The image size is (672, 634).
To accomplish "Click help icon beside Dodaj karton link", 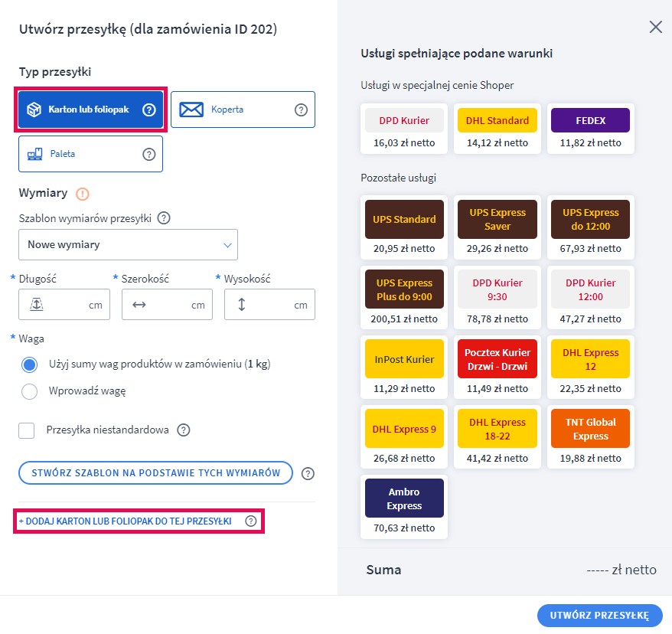I will pos(251,521).
